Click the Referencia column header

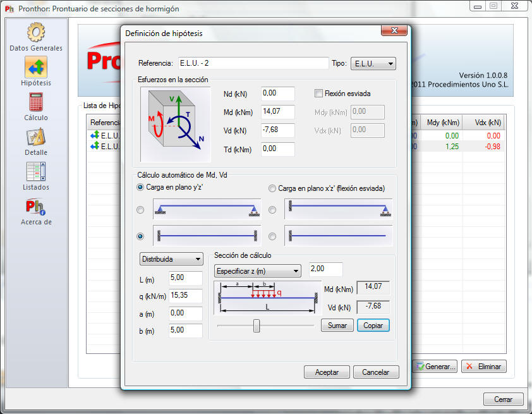click(x=104, y=123)
